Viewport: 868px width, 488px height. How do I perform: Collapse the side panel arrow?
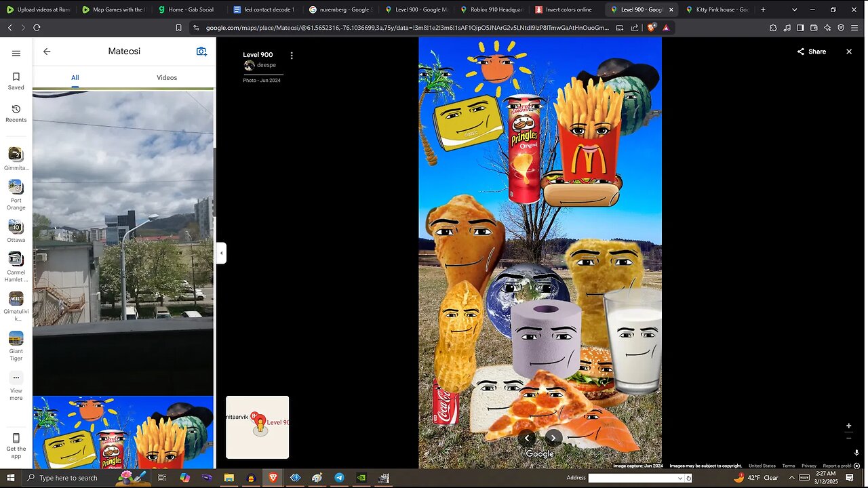tap(221, 253)
